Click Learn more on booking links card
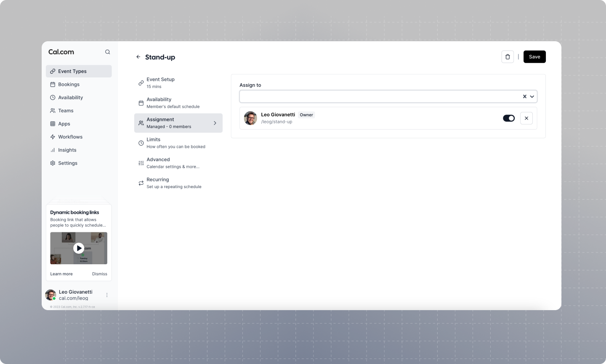Viewport: 606px width, 364px height. click(61, 274)
